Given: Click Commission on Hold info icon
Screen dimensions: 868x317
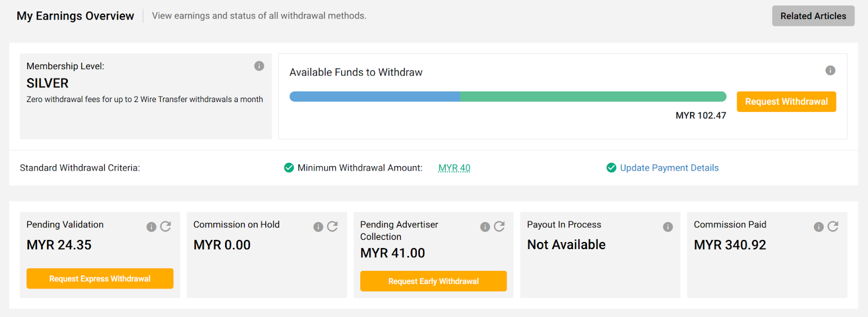Looking at the screenshot, I should (x=318, y=227).
